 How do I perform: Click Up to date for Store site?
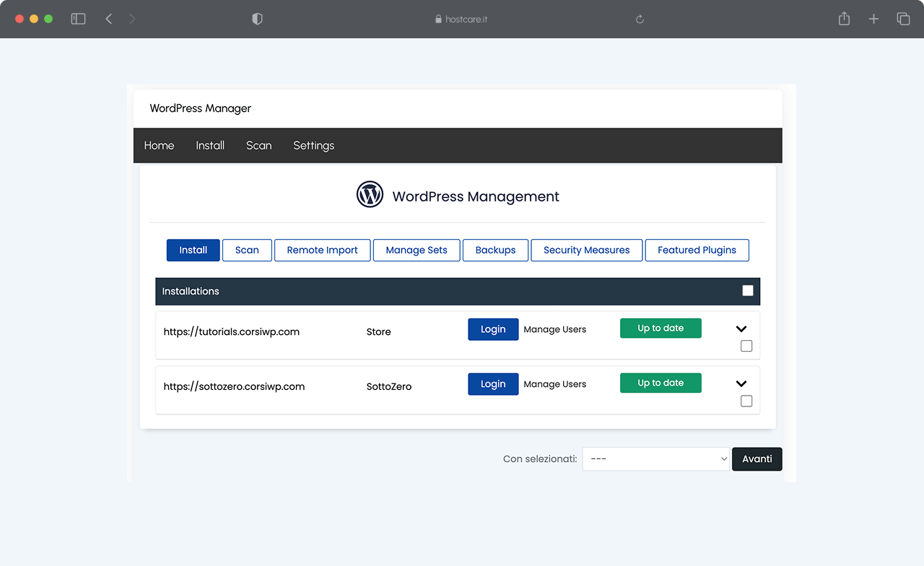click(x=661, y=328)
